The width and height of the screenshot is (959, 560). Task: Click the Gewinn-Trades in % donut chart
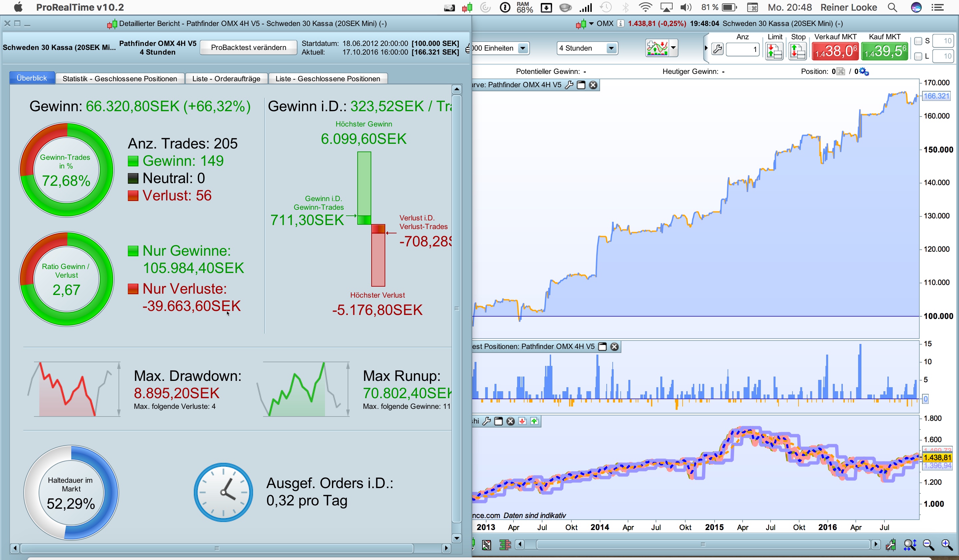[x=67, y=170]
